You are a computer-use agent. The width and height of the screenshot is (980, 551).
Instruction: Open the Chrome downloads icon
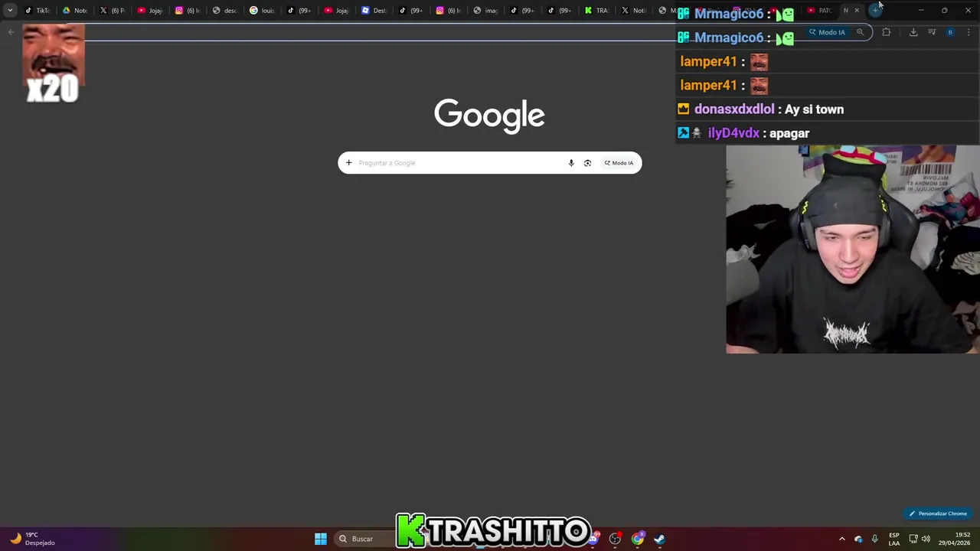coord(913,32)
